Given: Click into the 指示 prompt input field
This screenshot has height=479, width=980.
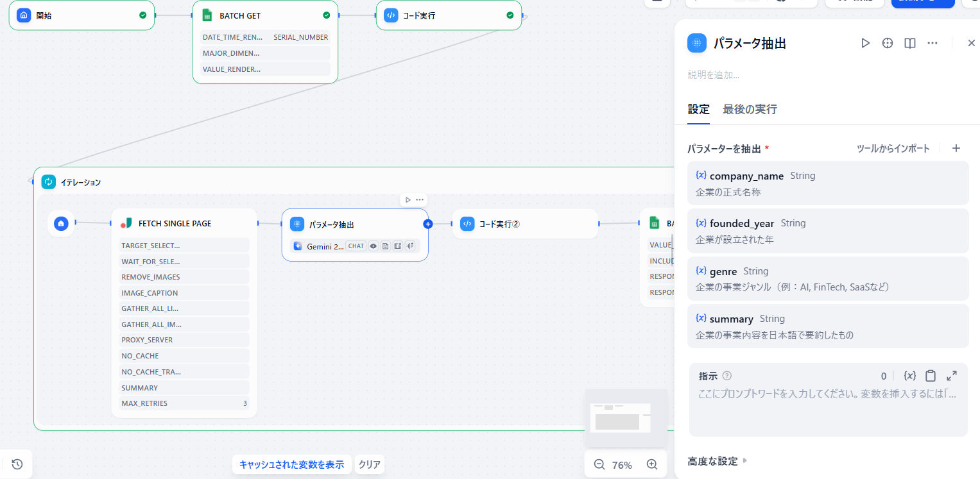Looking at the screenshot, I should click(x=827, y=410).
